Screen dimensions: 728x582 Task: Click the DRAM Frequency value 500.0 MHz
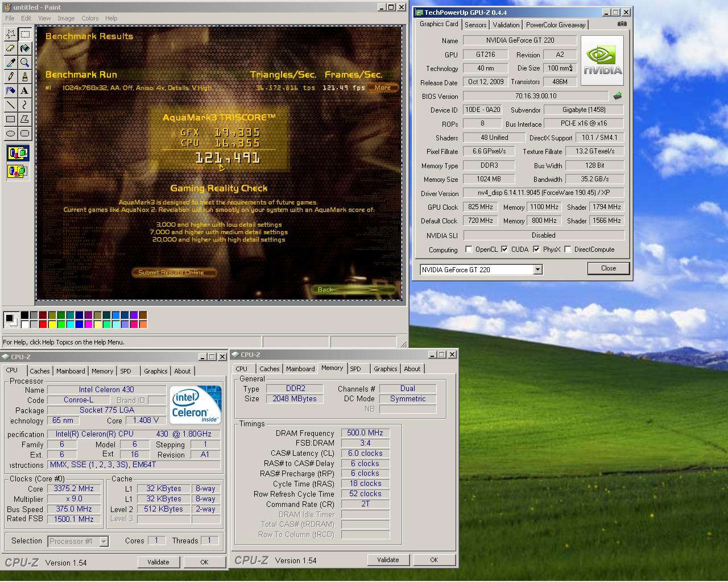coord(365,433)
